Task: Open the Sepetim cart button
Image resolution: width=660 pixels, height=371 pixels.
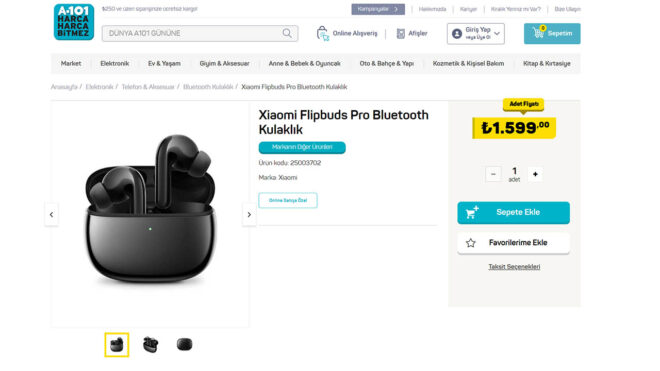Action: coord(552,33)
